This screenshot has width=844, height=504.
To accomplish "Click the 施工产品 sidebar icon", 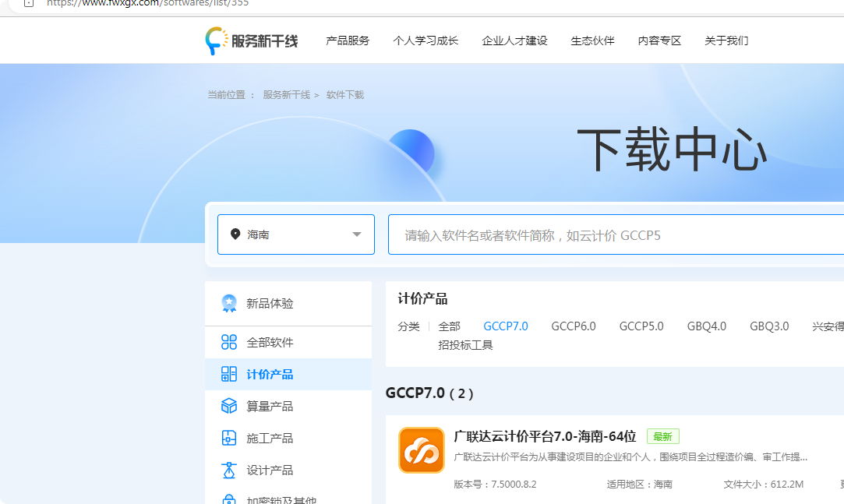I will click(229, 438).
